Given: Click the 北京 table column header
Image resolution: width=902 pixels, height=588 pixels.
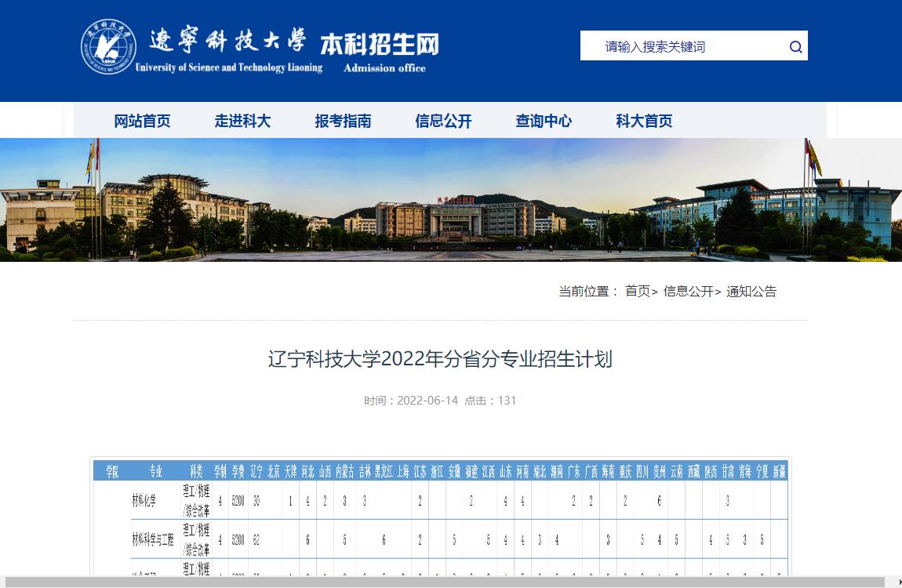Looking at the screenshot, I should pos(273,471).
